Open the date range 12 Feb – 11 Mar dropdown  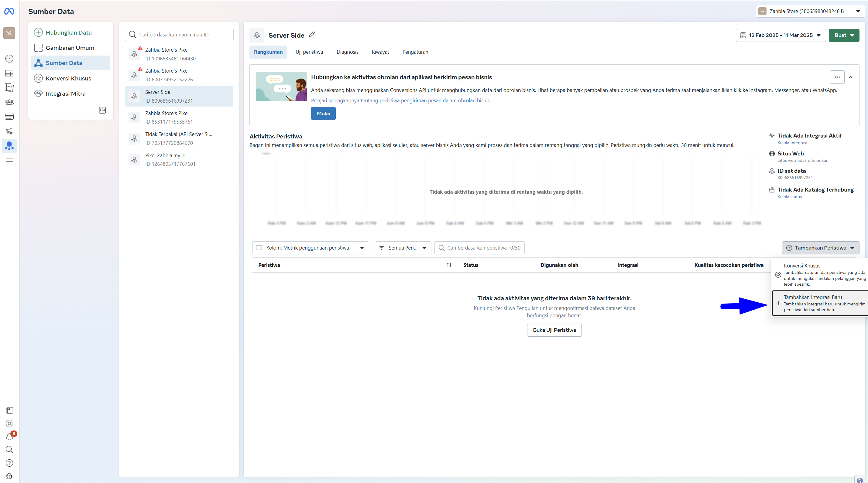pyautogui.click(x=781, y=35)
